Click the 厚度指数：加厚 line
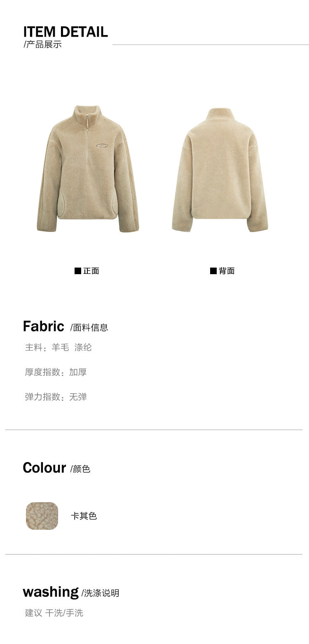 (56, 372)
